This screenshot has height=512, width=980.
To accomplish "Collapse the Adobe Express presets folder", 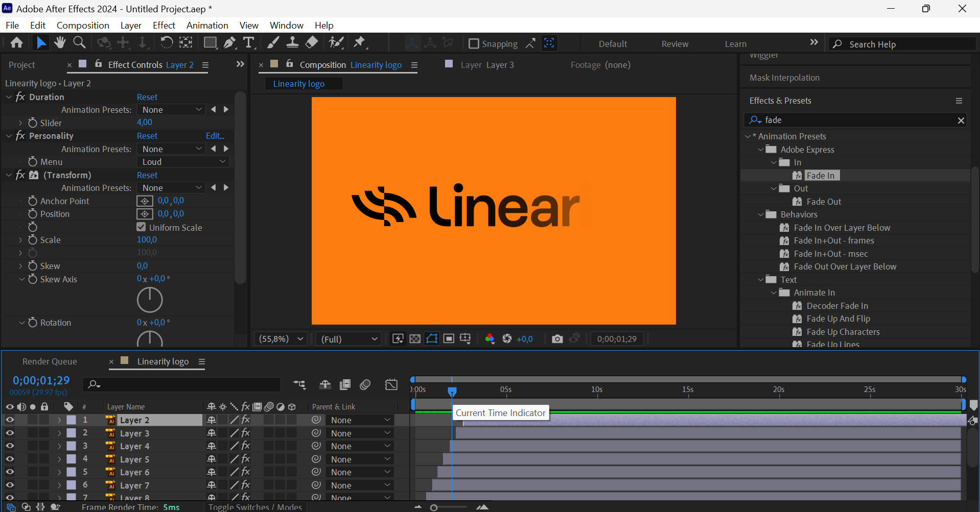I will click(x=761, y=150).
